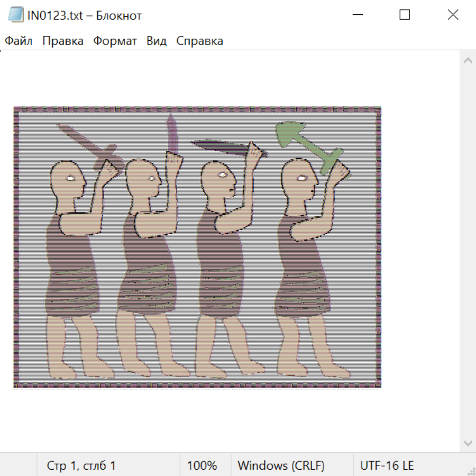Open the Формат menu
The width and height of the screenshot is (476, 476).
(x=115, y=41)
